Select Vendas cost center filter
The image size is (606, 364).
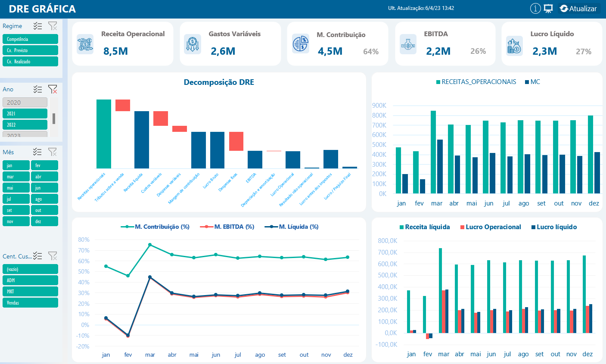click(x=30, y=303)
